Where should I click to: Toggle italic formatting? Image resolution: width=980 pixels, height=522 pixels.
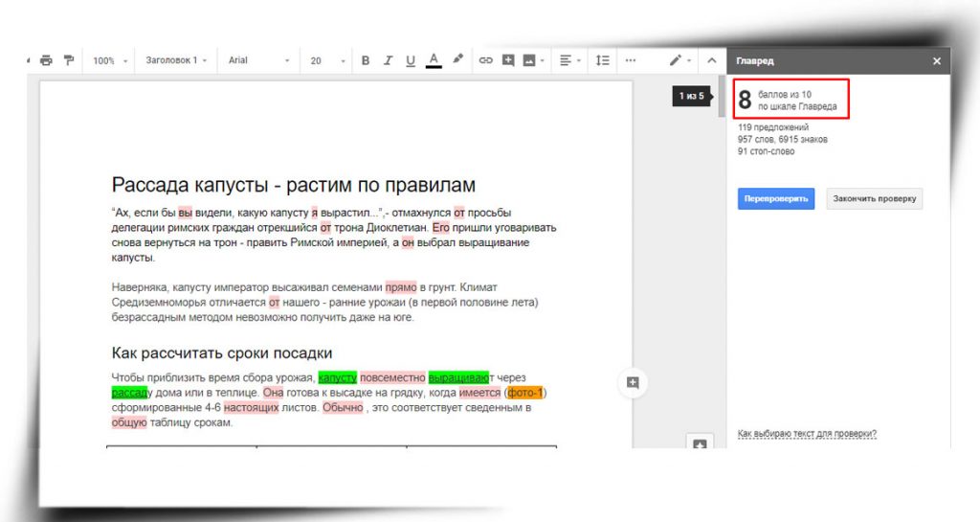388,60
